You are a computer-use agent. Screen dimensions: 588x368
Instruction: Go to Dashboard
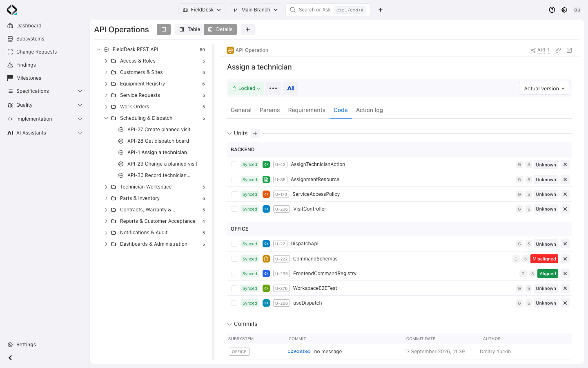click(29, 26)
